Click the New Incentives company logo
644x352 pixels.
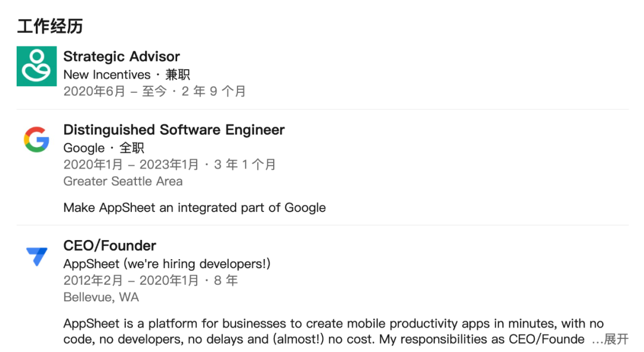[36, 66]
